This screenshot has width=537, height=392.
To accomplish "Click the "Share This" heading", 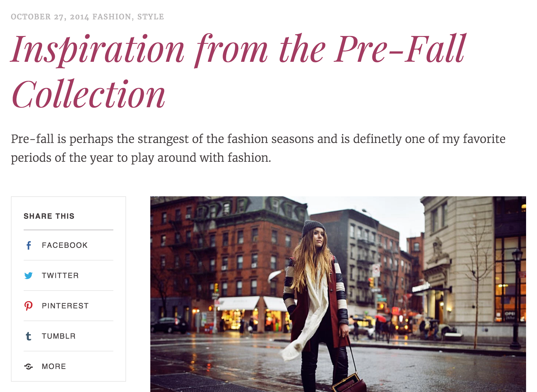I will (49, 216).
